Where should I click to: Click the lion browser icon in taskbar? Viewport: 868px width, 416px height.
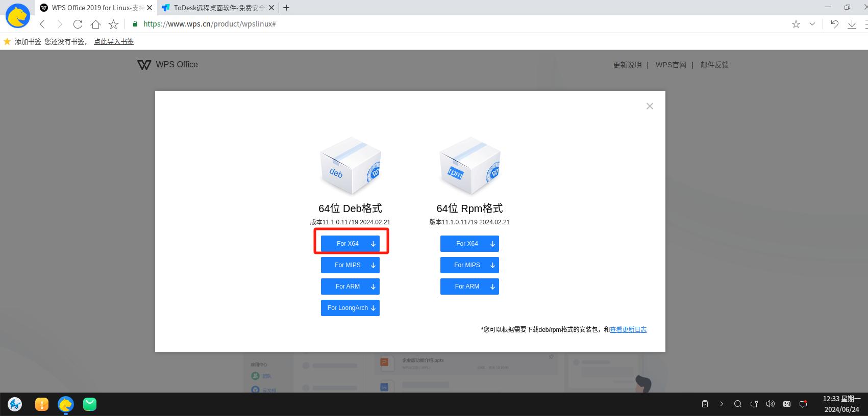[x=66, y=404]
